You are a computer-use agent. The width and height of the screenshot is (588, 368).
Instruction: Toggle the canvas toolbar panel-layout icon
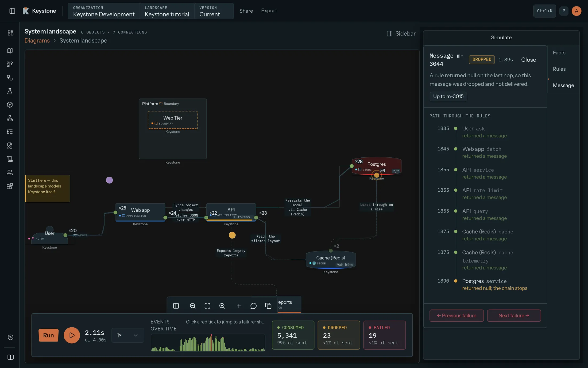coord(176,306)
